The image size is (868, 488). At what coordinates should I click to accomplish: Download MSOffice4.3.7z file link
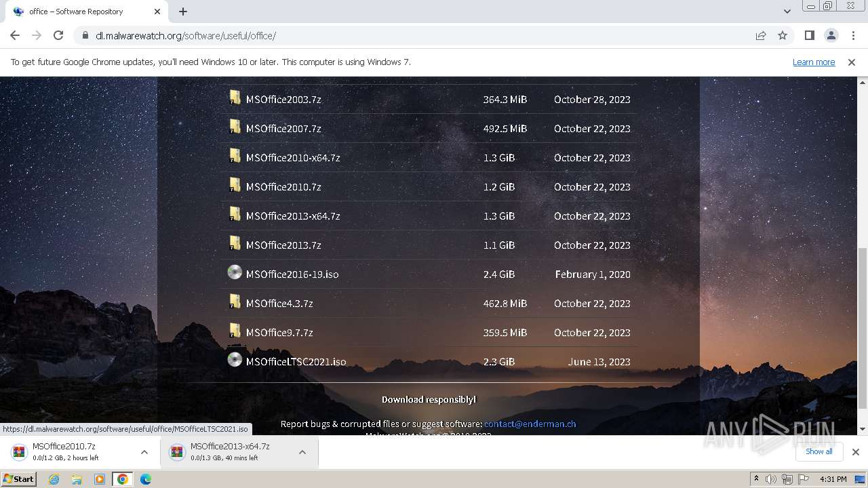point(279,303)
